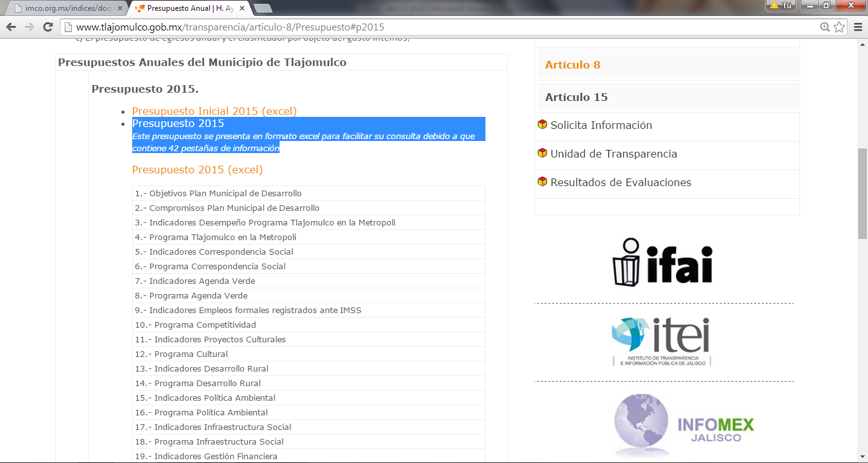Click the vertical scrollbar thumb
This screenshot has height=463, width=868.
click(x=862, y=193)
